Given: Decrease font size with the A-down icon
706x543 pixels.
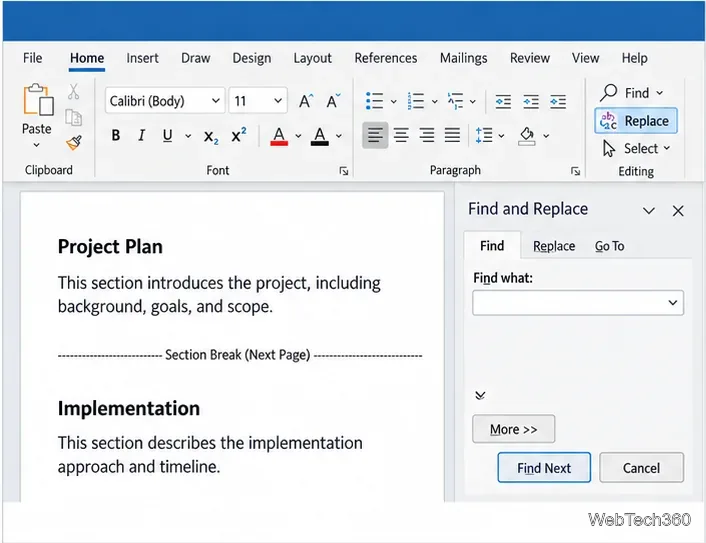Looking at the screenshot, I should point(333,101).
